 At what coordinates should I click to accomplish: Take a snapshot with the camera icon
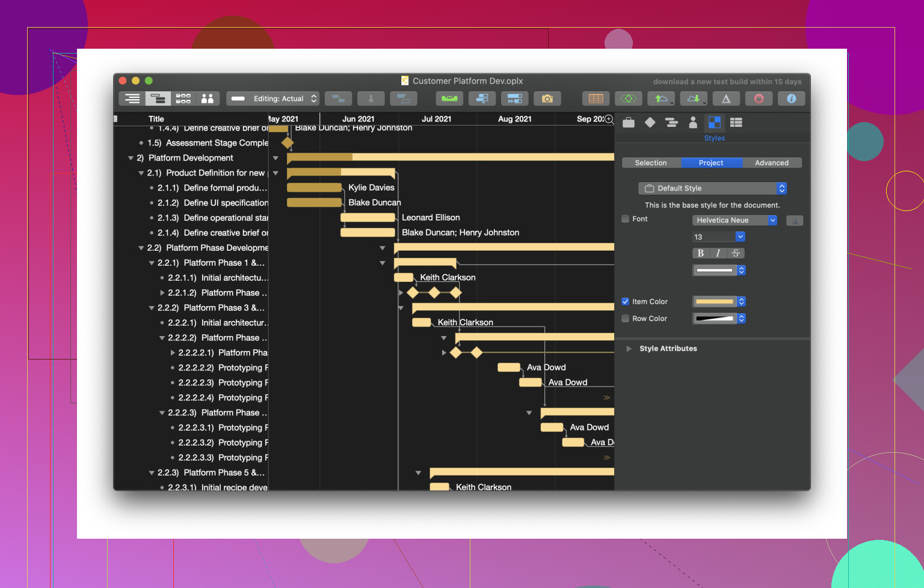[547, 99]
